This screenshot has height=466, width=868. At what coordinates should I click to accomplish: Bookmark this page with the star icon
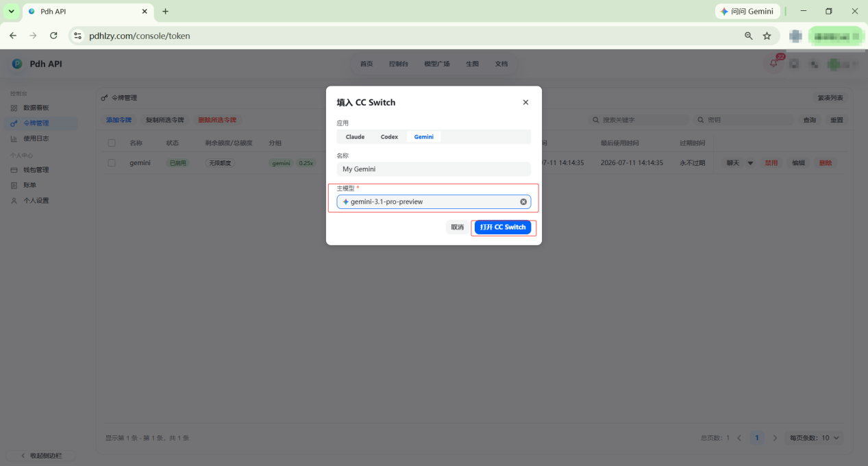767,36
